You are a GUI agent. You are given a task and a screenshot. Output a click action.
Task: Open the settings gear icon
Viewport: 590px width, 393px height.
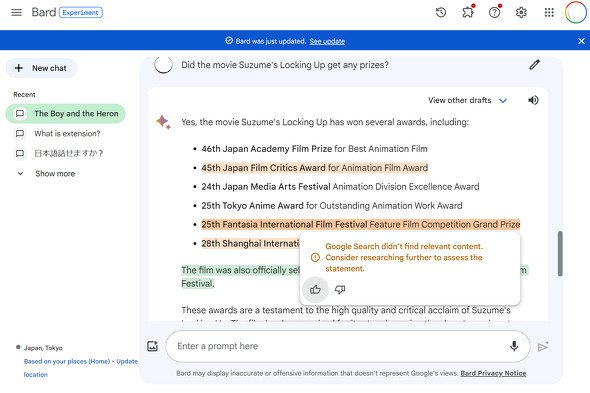point(521,12)
